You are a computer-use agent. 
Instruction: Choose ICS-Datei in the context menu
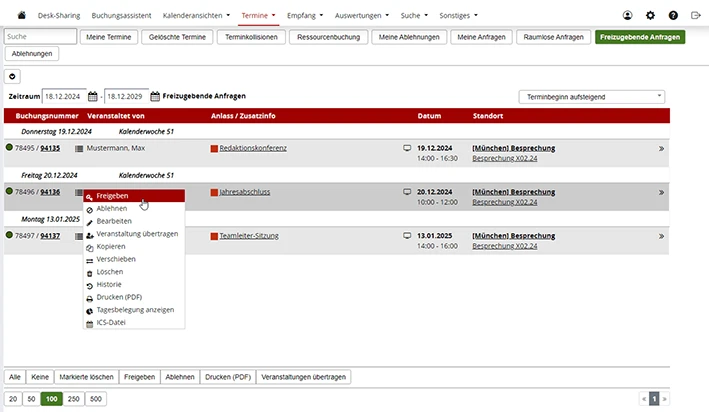click(x=134, y=322)
